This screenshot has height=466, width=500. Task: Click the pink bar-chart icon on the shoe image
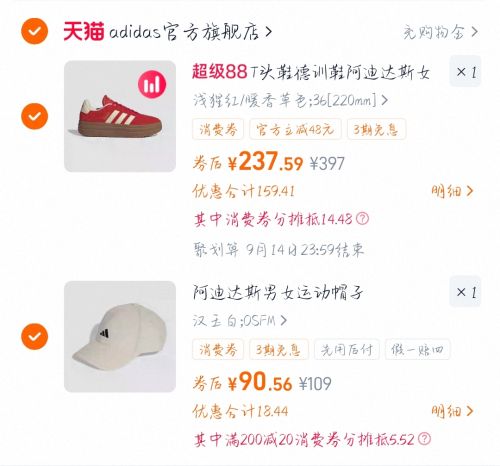(152, 84)
